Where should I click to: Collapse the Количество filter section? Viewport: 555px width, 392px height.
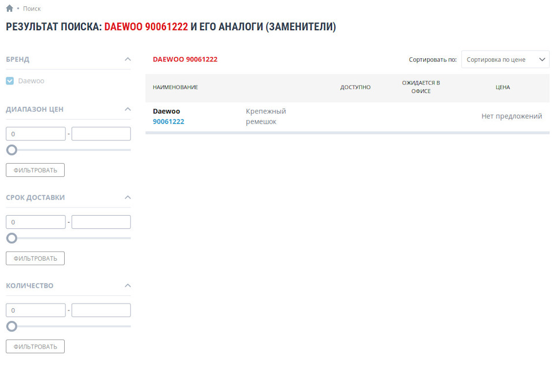pos(128,286)
